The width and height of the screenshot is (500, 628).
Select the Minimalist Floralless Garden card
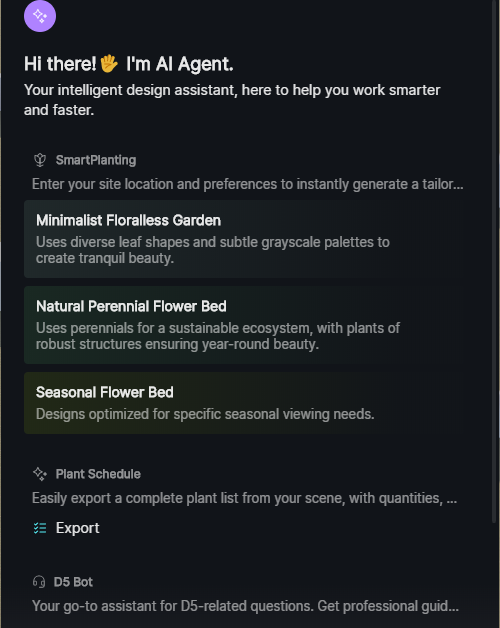[x=244, y=239]
